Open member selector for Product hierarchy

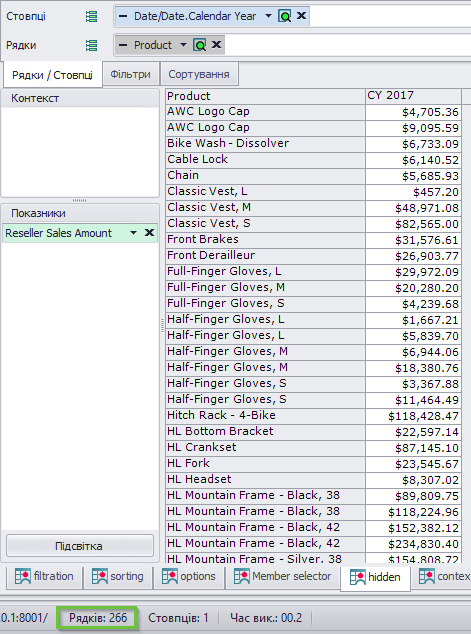tap(200, 45)
